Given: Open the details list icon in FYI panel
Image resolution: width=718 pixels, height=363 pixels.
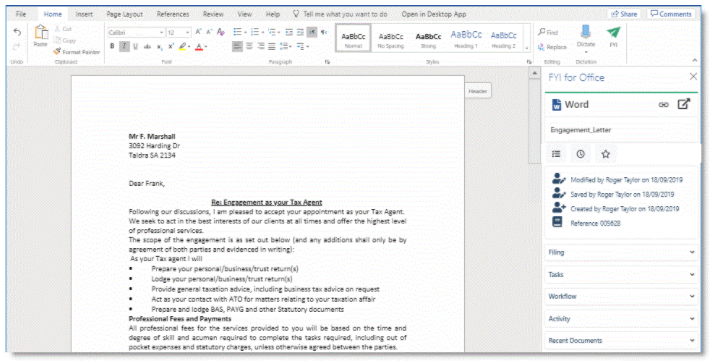Looking at the screenshot, I should click(x=556, y=154).
